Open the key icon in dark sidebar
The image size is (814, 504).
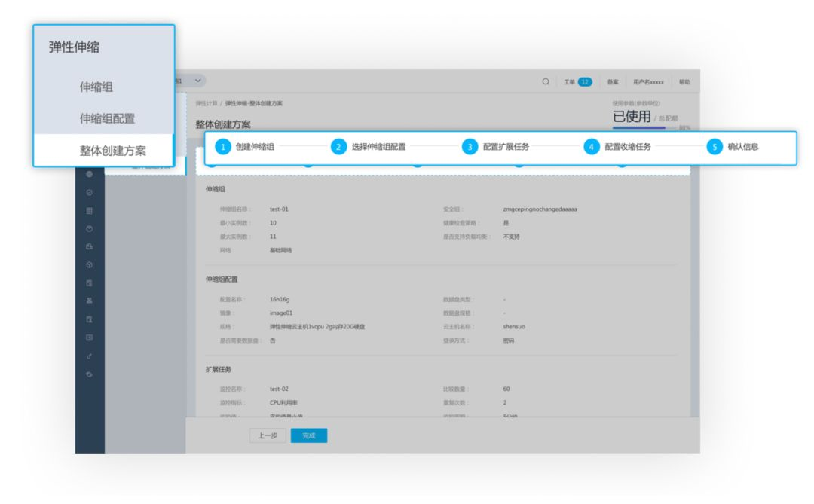click(89, 356)
